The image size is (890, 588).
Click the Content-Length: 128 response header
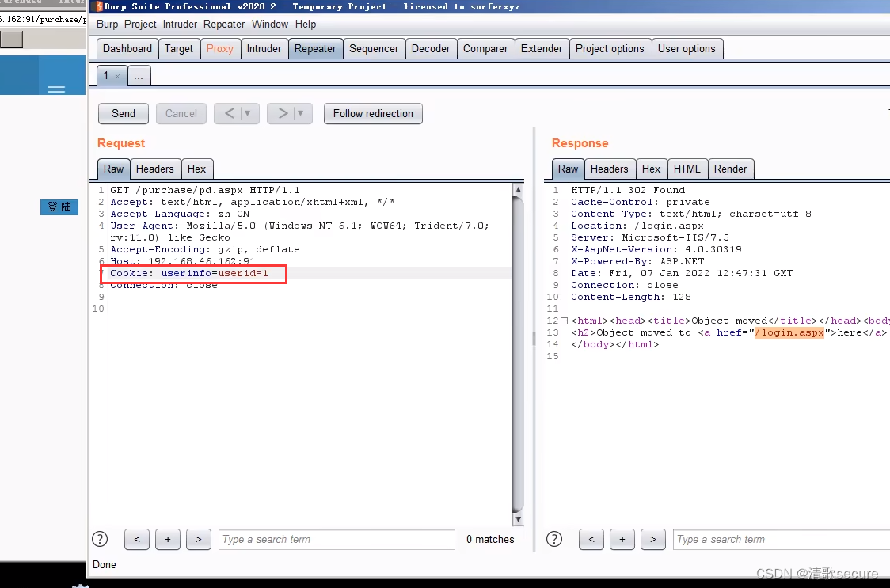(630, 297)
